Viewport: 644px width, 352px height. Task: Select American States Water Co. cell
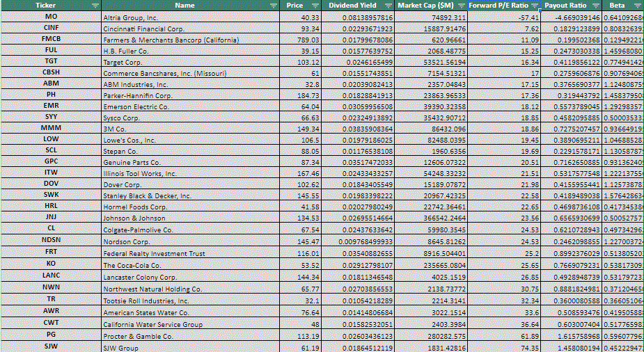[x=191, y=311]
